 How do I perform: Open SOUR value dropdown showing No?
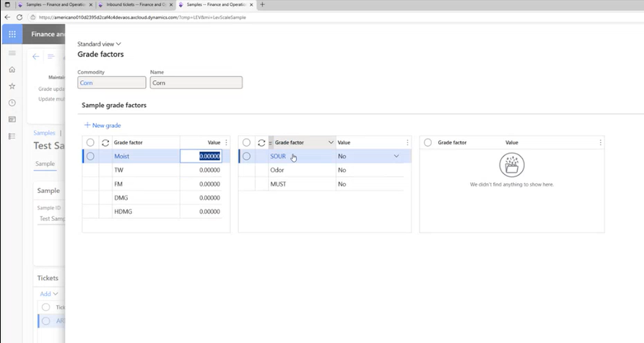coord(396,156)
